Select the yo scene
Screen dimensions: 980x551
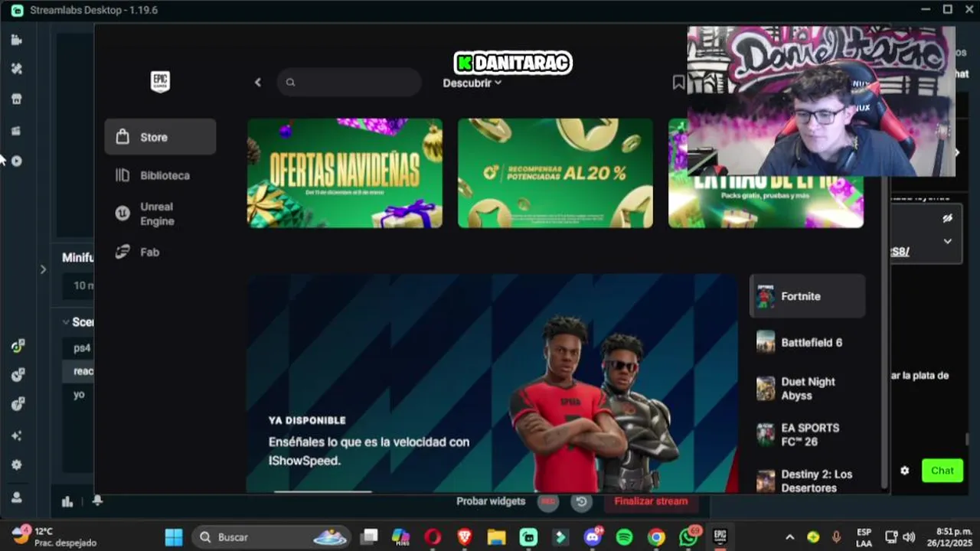tap(79, 394)
